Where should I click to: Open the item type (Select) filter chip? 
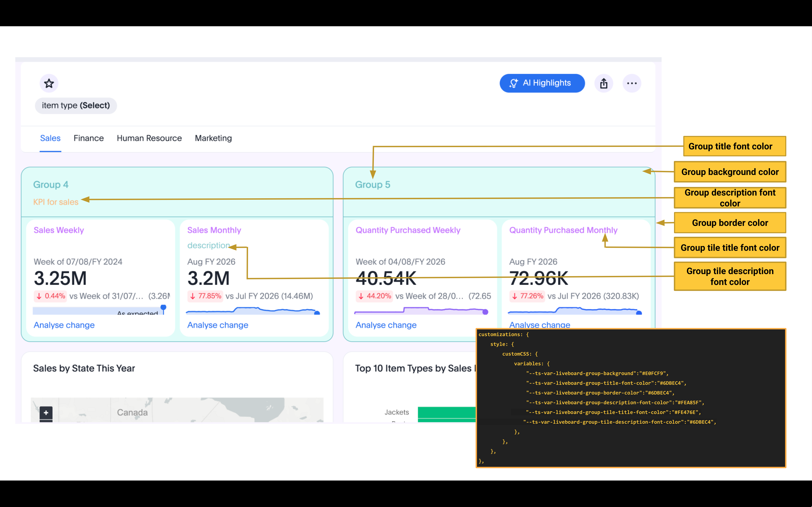click(76, 105)
